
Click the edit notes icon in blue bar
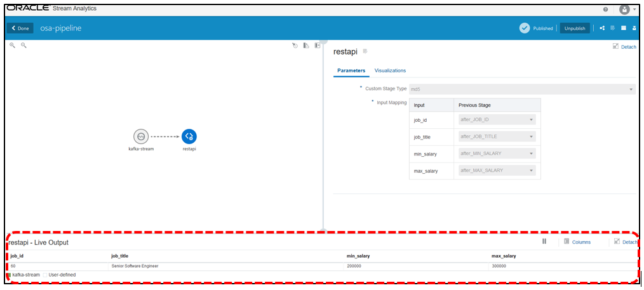tap(612, 29)
